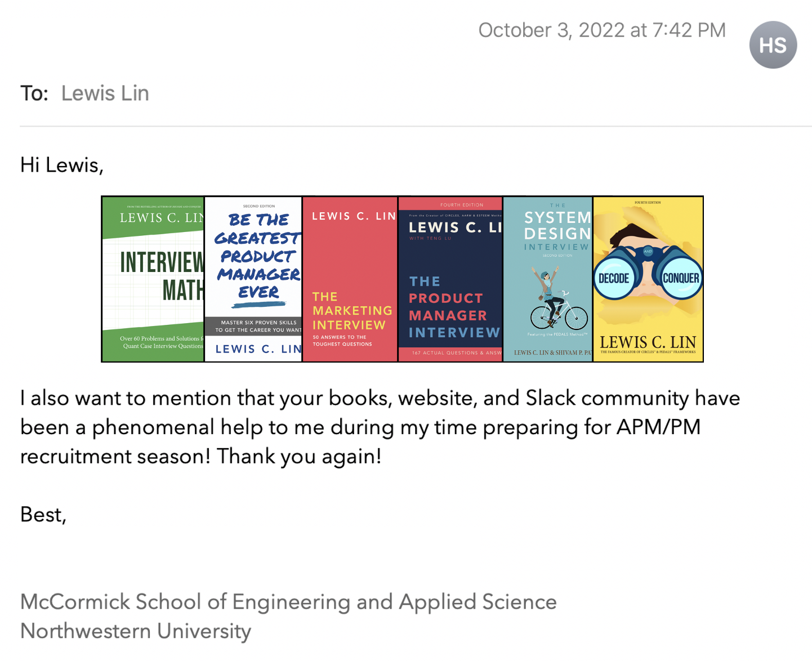Click the HS sender avatar

click(773, 45)
